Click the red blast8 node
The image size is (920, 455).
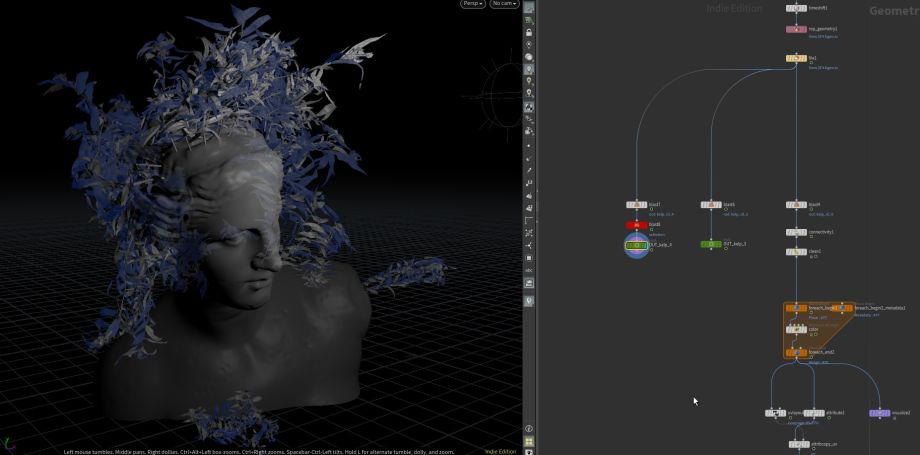(x=636, y=225)
